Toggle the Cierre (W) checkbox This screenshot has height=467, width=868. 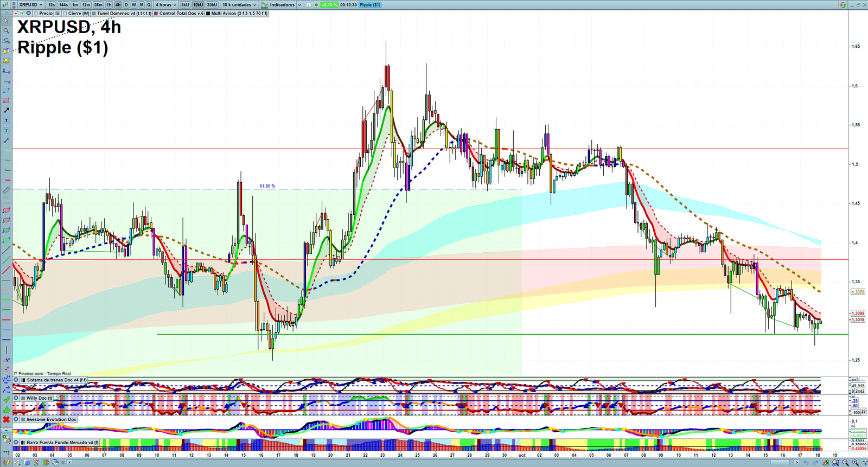65,13
